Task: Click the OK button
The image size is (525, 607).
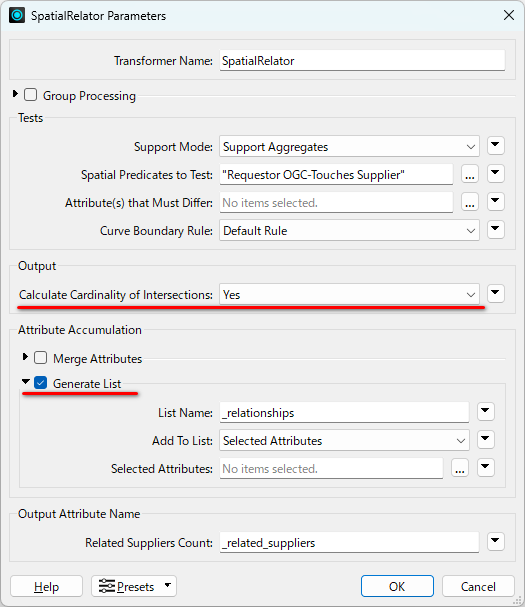Action: coord(397,586)
